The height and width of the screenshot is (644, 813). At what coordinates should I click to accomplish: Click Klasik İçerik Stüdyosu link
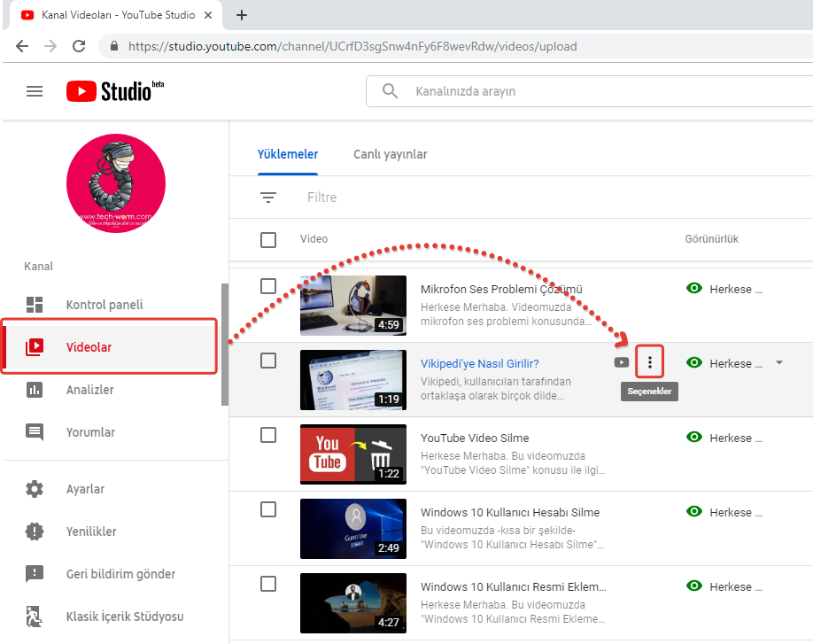pyautogui.click(x=124, y=617)
